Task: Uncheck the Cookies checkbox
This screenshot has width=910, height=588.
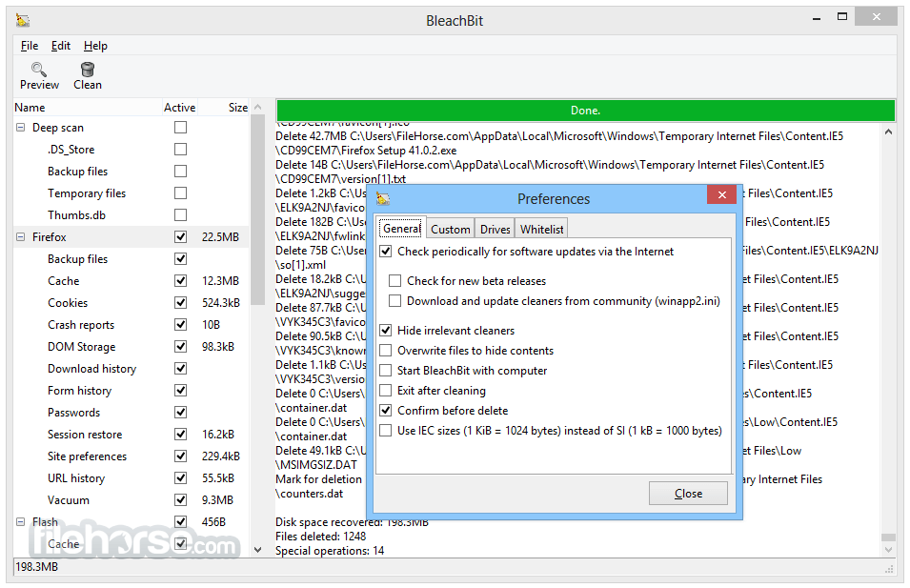Action: 180,302
